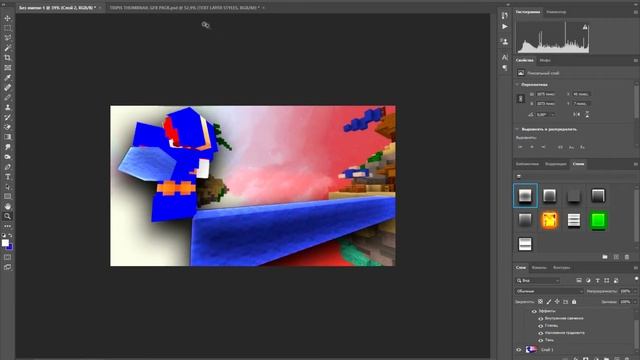This screenshot has width=640, height=360.
Task: Open the Styles panel options menu
Action: tap(636, 164)
